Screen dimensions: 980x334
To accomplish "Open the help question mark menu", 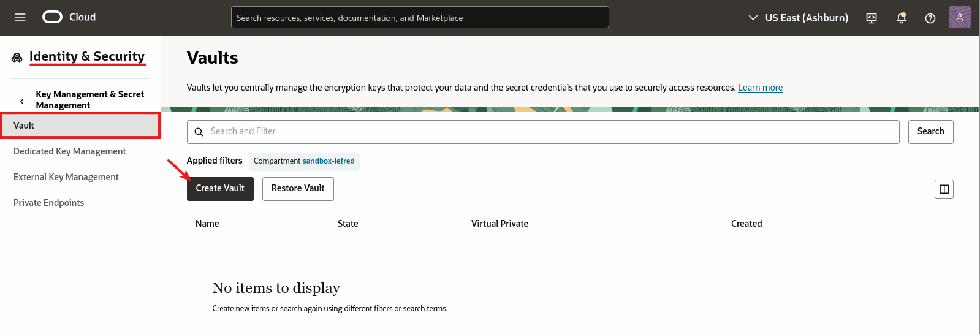I will pos(930,18).
